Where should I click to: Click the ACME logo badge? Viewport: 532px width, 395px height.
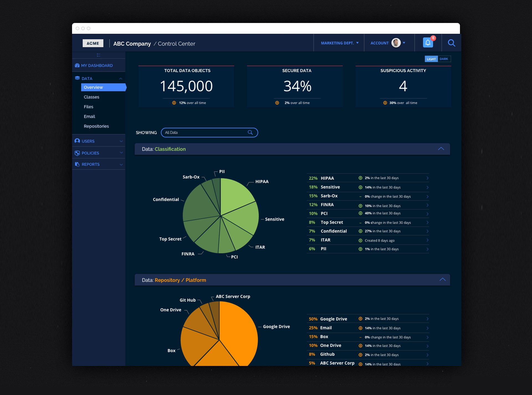click(93, 43)
